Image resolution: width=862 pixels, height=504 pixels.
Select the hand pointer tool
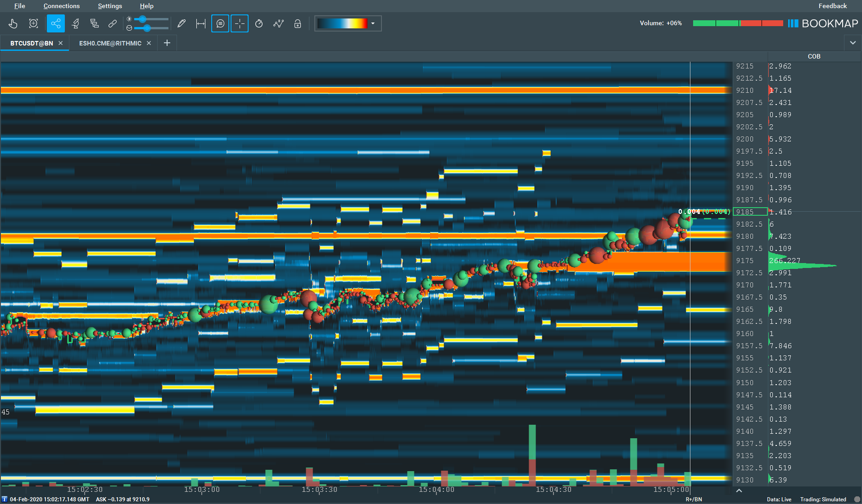(13, 23)
